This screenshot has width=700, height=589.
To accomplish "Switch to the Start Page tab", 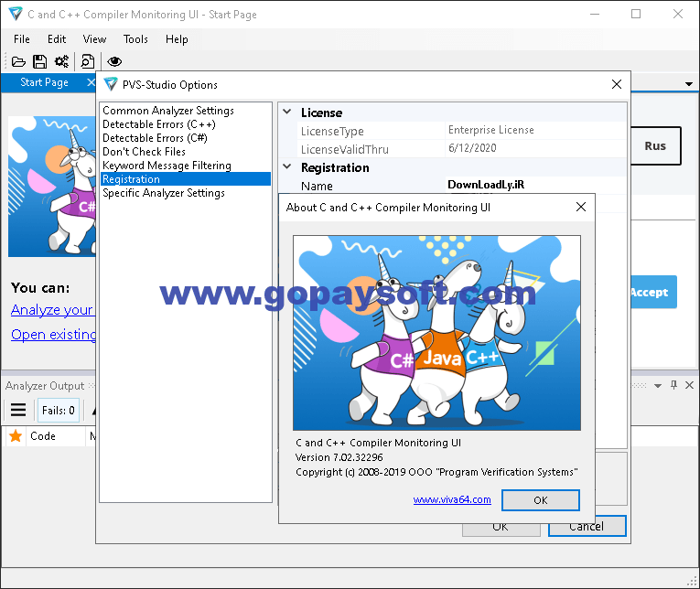I will [x=44, y=82].
